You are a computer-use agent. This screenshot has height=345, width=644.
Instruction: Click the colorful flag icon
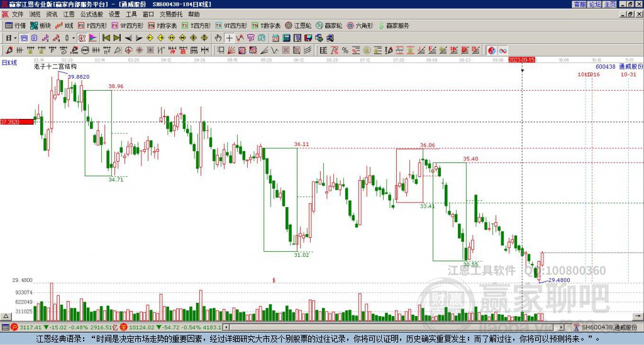click(x=93, y=38)
